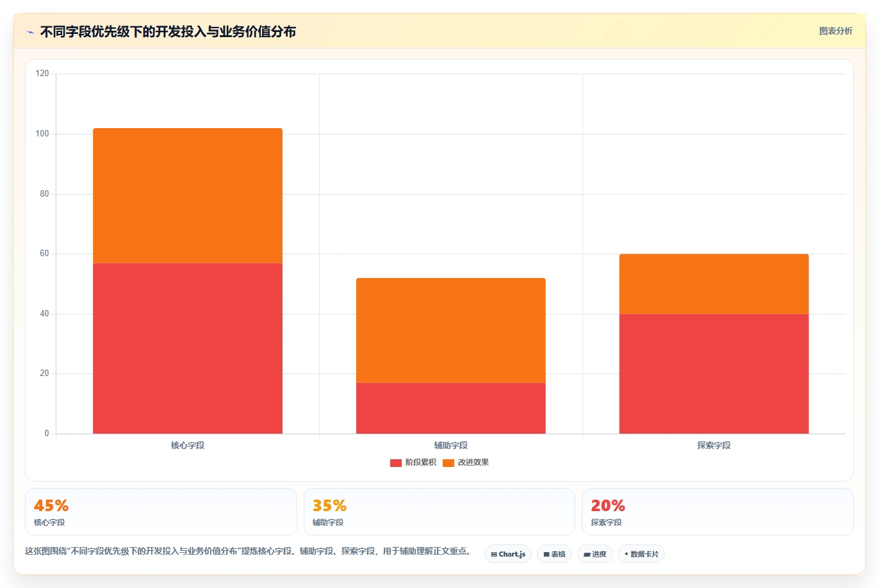Click the 改进效果 legend label
879x588 pixels.
pos(473,462)
